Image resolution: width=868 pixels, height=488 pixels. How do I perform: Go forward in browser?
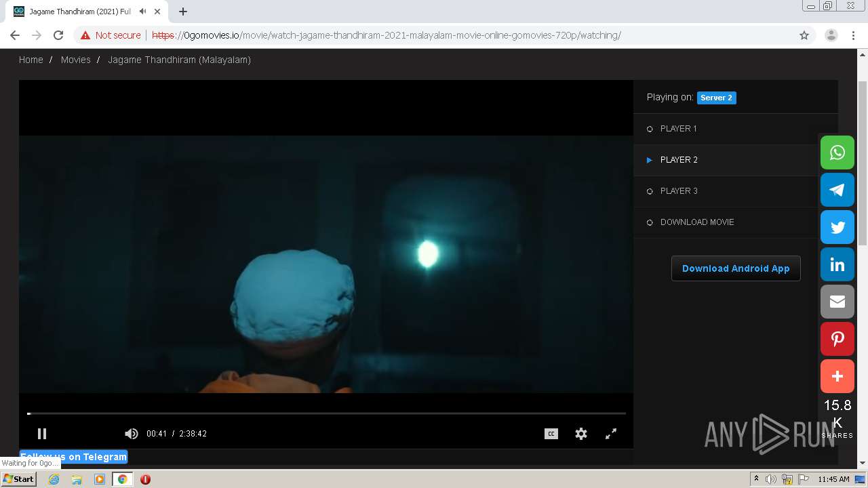[37, 35]
